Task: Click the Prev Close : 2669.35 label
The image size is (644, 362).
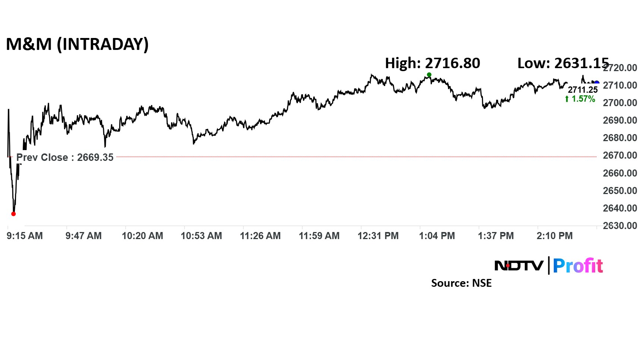Action: (x=65, y=158)
